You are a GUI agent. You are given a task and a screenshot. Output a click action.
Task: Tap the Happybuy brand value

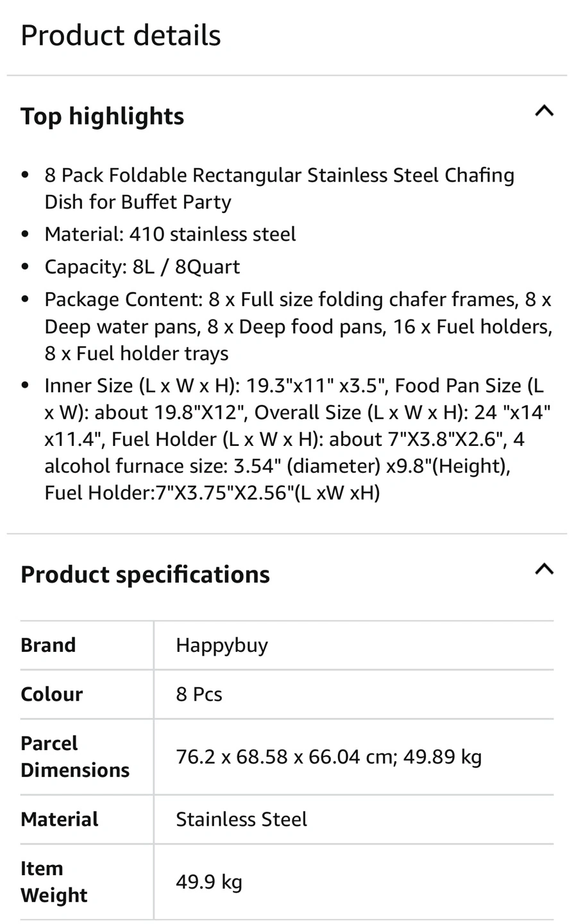tap(222, 645)
